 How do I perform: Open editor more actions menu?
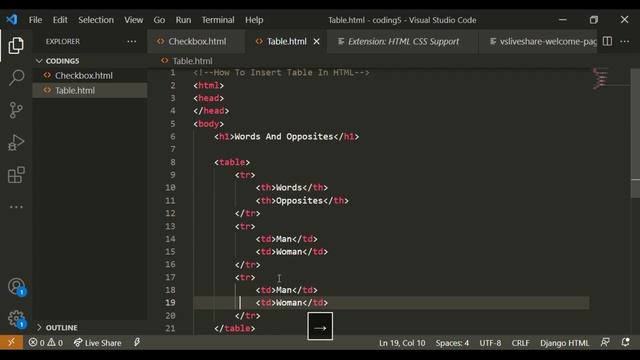coord(624,41)
